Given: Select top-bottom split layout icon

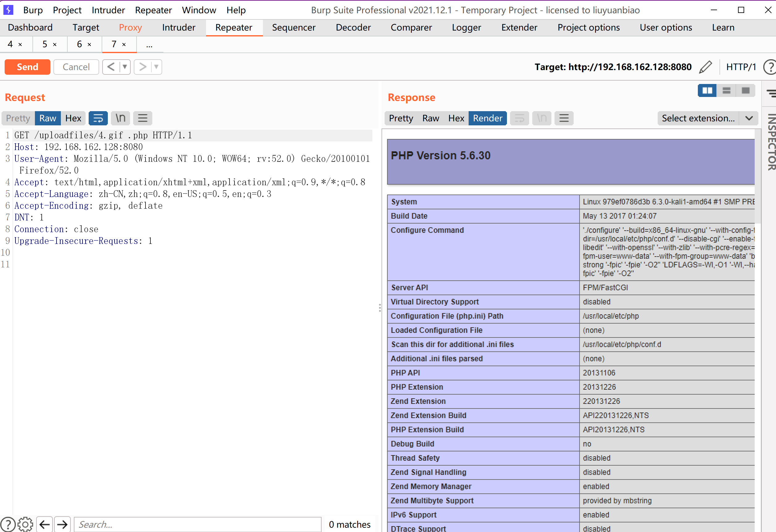Looking at the screenshot, I should (726, 91).
